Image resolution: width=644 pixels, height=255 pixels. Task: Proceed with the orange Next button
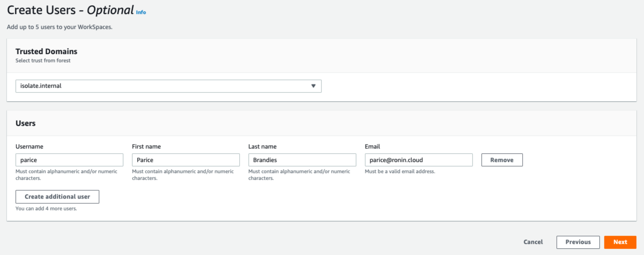pos(620,242)
